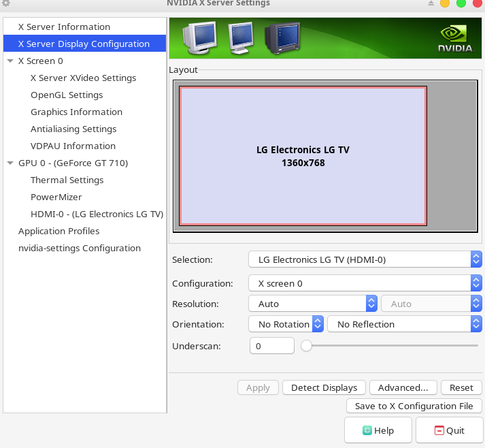Click the Underscan slider handle
The image size is (485, 448).
306,346
